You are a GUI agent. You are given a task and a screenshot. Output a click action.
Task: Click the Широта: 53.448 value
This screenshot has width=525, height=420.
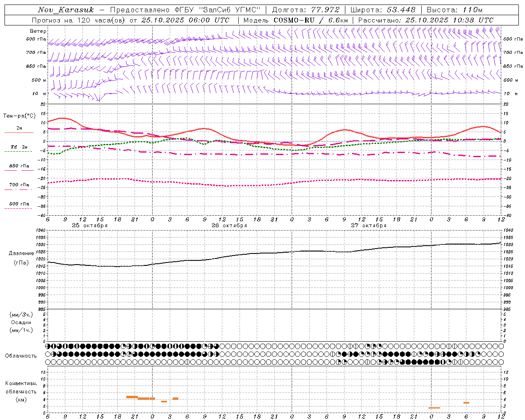coord(383,10)
